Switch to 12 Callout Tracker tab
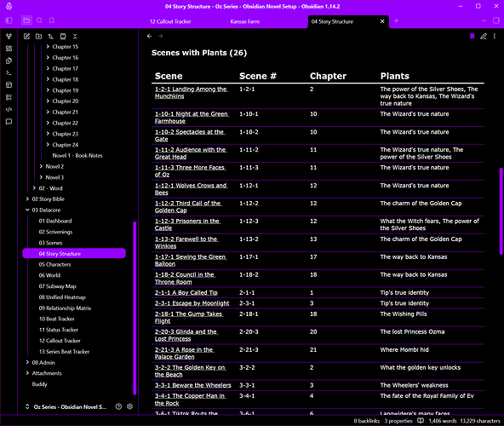The width and height of the screenshot is (504, 426). tap(170, 21)
